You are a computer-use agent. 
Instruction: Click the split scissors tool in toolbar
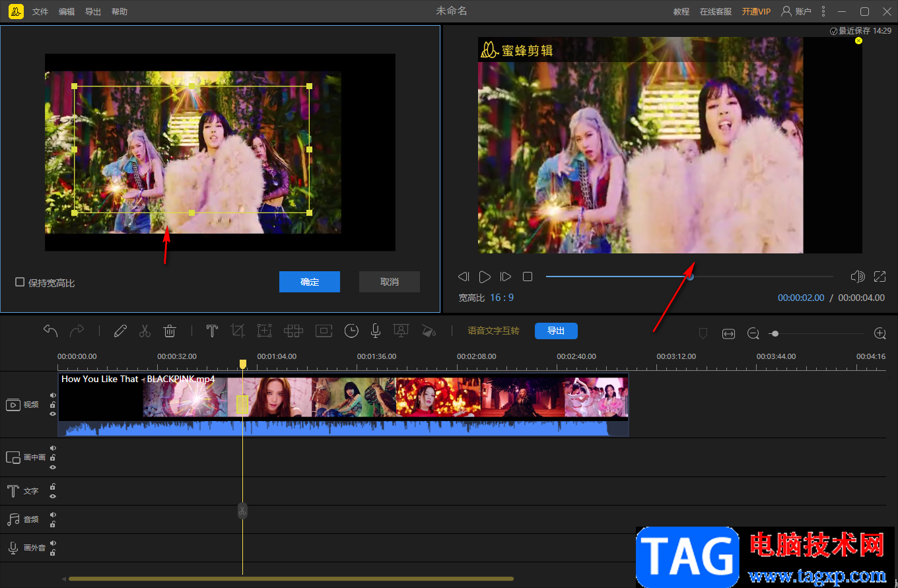point(145,331)
